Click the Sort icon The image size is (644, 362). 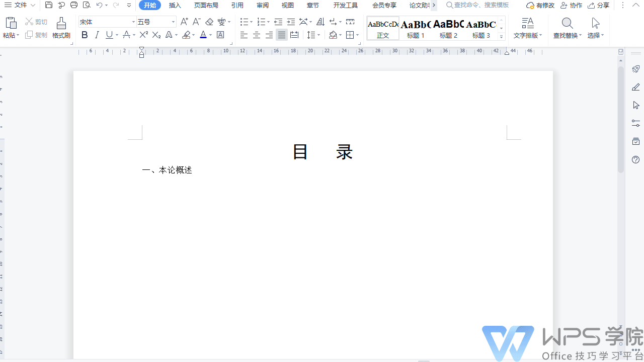pos(320,22)
